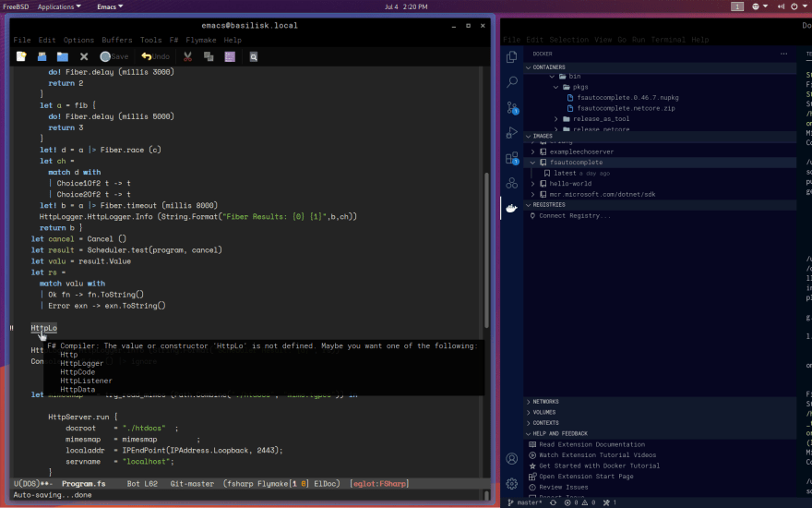Click Program.fs buffer name in mode line
The height and width of the screenshot is (508, 812).
(83, 484)
